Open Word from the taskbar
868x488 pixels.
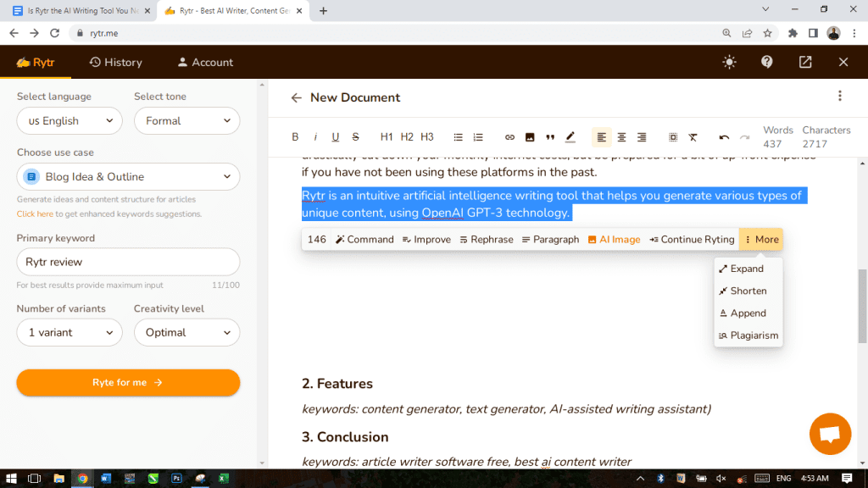point(106,478)
